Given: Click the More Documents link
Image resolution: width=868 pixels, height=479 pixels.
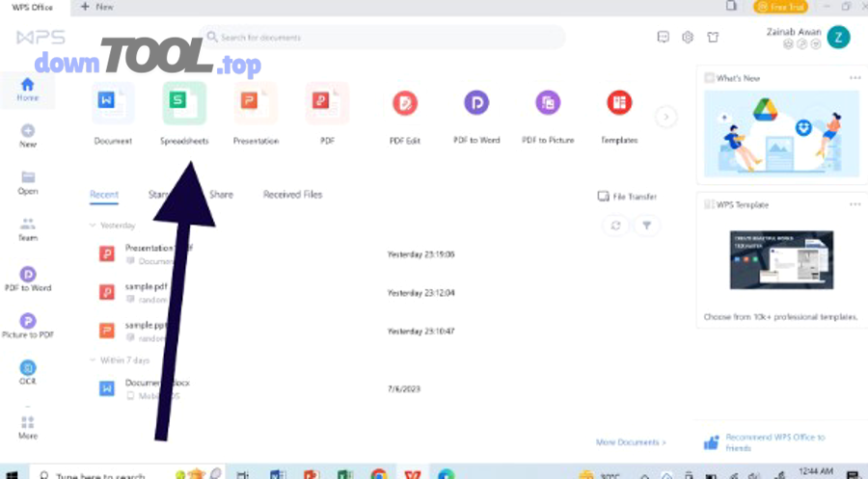Looking at the screenshot, I should point(631,442).
